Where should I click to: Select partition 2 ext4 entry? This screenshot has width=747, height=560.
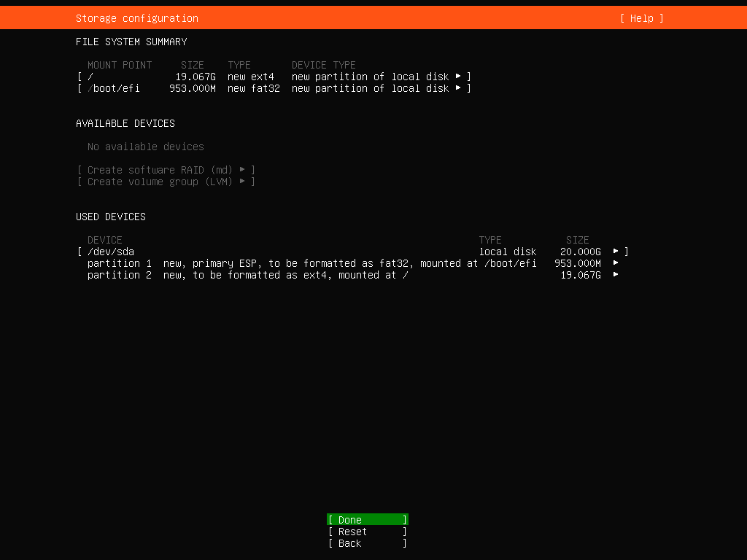pyautogui.click(x=248, y=275)
